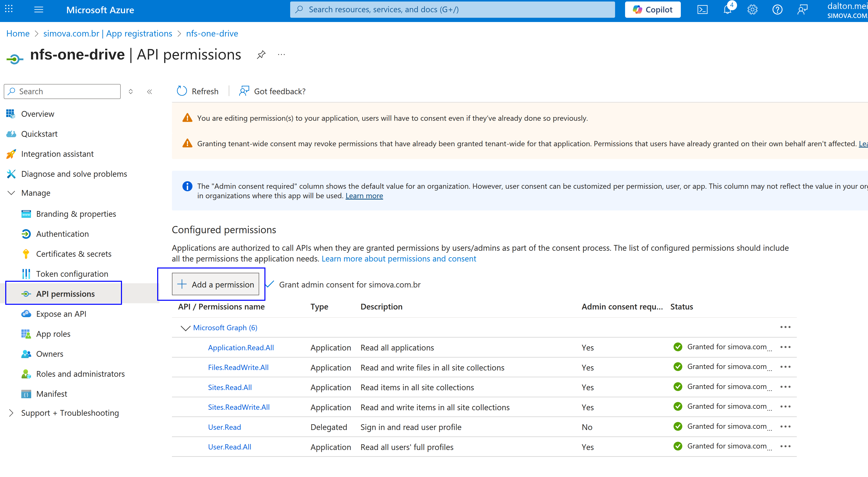The width and height of the screenshot is (868, 477).
Task: Navigate to App registrations breadcrumb
Action: point(108,33)
